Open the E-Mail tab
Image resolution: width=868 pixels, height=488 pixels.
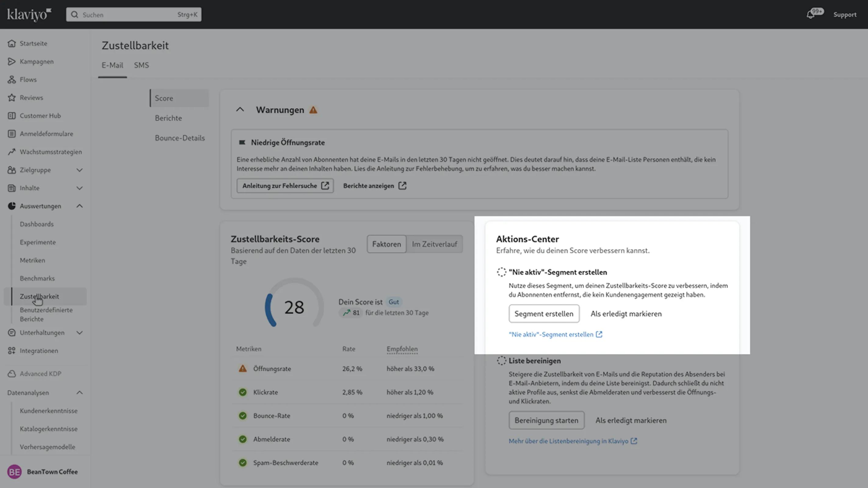tap(113, 65)
